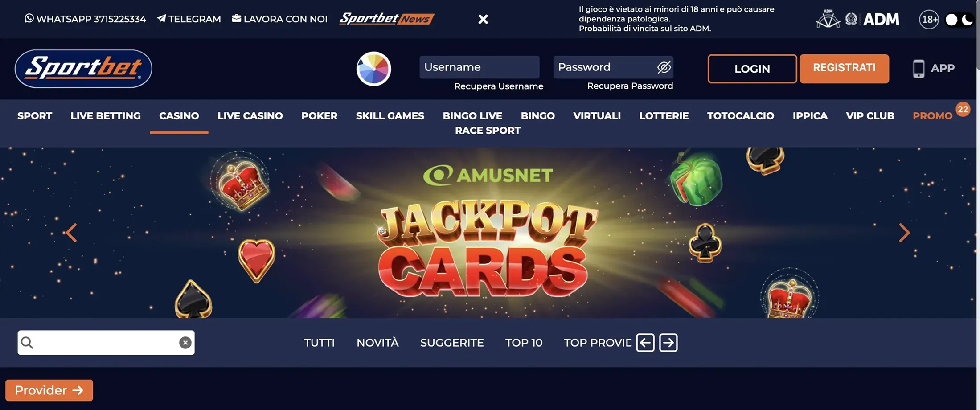This screenshot has width=980, height=410.
Task: Open the LIVE CASINO menu tab
Action: click(250, 116)
